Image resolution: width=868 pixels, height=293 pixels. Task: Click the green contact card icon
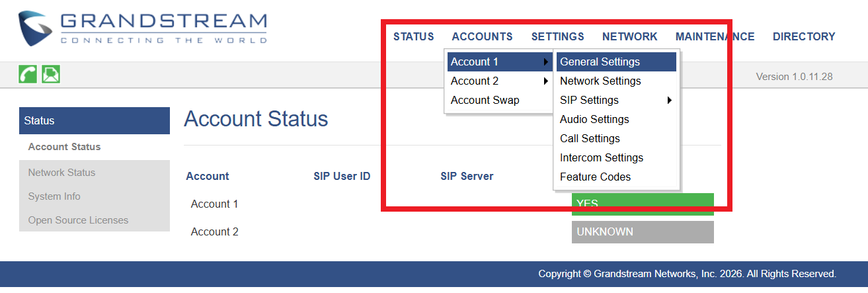(x=51, y=74)
